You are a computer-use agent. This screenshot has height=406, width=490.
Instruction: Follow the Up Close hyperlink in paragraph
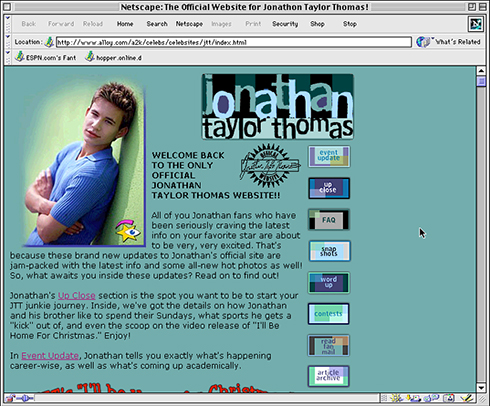[77, 296]
